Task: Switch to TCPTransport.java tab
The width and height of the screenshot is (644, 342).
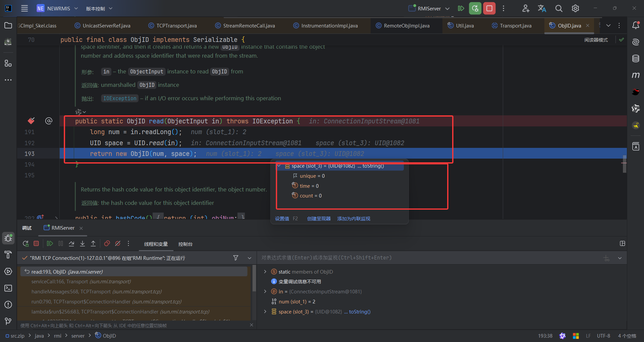Action: 173,25
